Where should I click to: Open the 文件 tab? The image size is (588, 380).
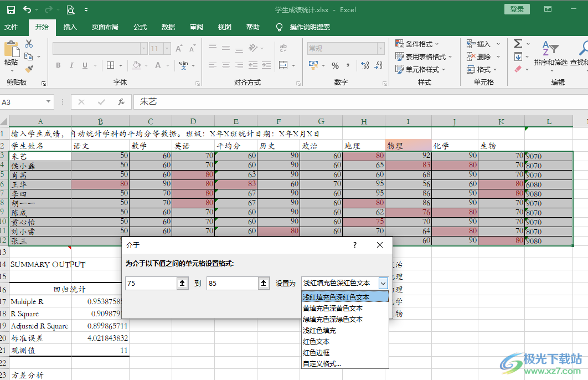click(x=11, y=27)
